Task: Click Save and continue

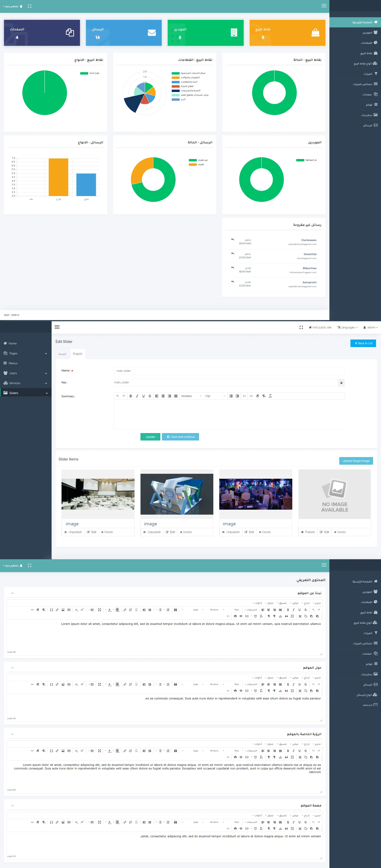Action: [181, 437]
